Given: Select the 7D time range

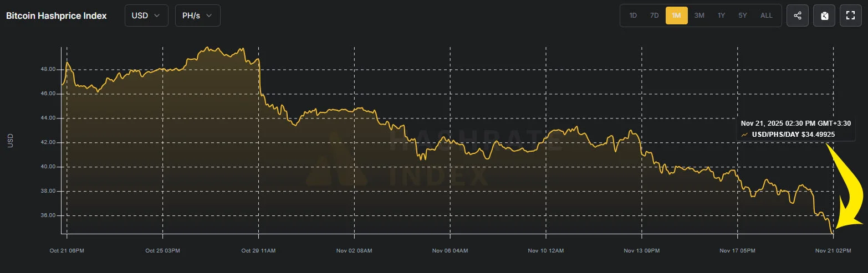Looking at the screenshot, I should pyautogui.click(x=654, y=16).
